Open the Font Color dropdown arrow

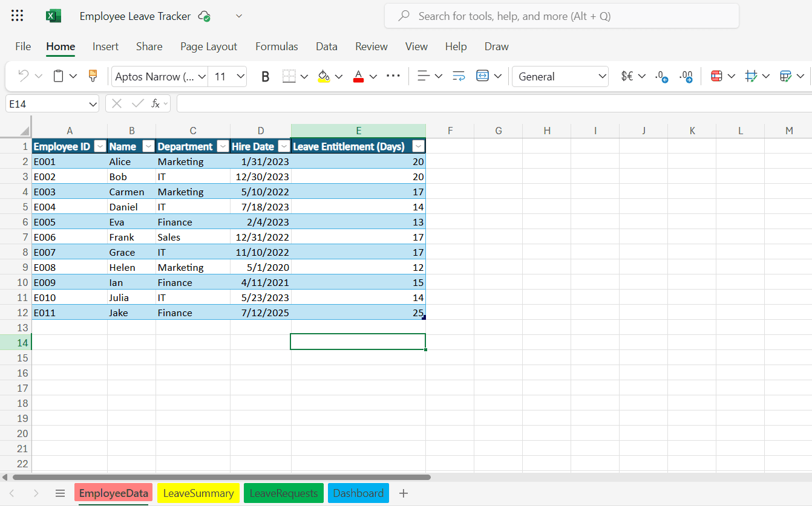373,76
